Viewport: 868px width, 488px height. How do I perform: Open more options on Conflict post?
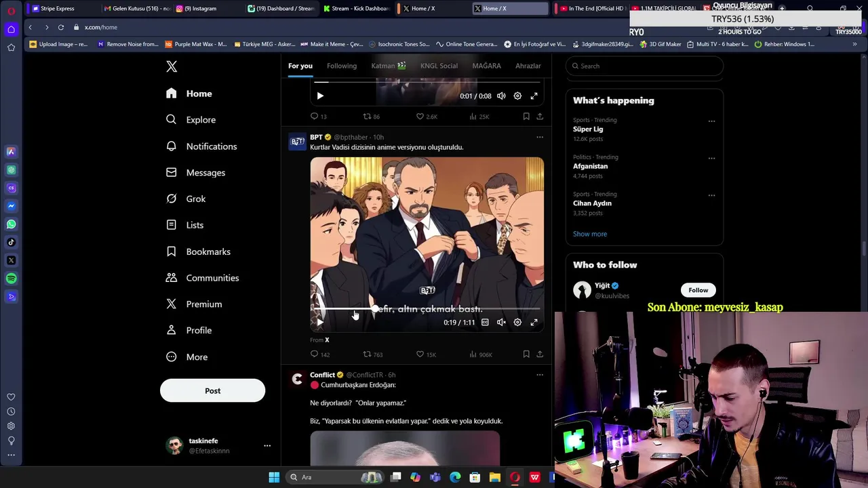click(540, 375)
